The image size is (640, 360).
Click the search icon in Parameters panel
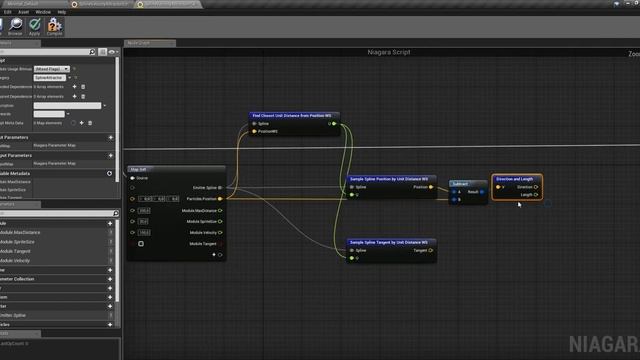point(116,213)
